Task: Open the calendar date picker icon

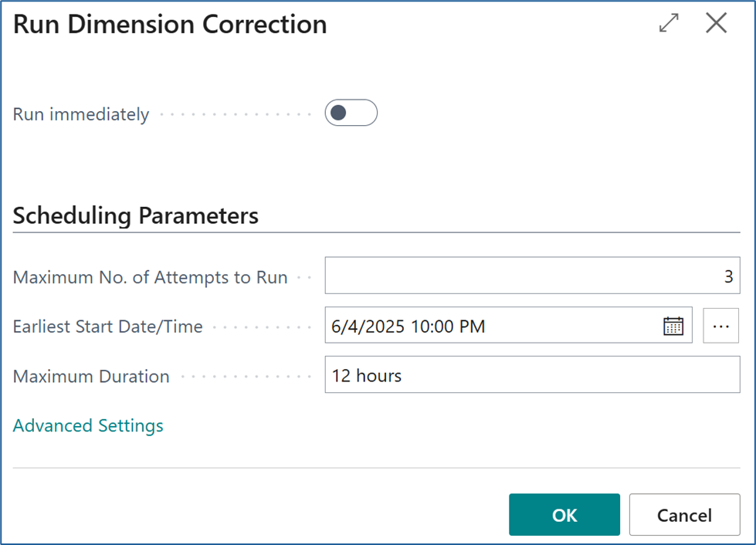Action: [x=673, y=326]
